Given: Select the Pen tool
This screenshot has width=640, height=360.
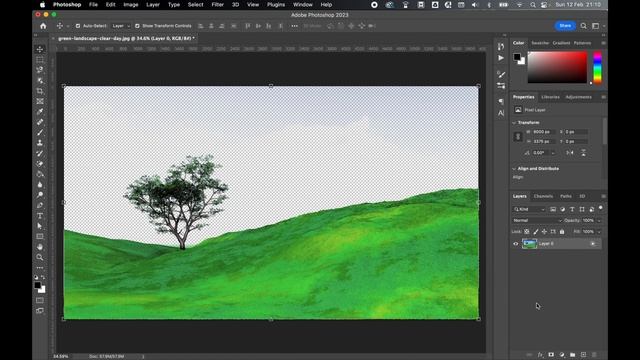Looking at the screenshot, I should 40,205.
